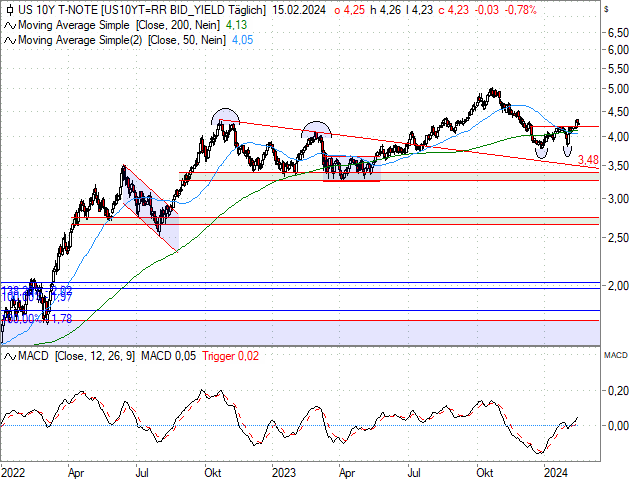This screenshot has height=480, width=640.
Task: Click the green 200-day average value 4,13
Action: [x=236, y=25]
